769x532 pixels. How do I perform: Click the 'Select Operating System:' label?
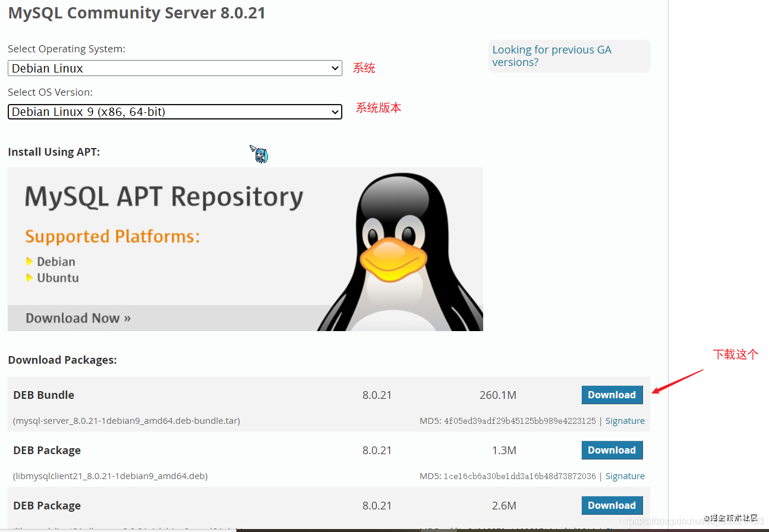pos(67,49)
